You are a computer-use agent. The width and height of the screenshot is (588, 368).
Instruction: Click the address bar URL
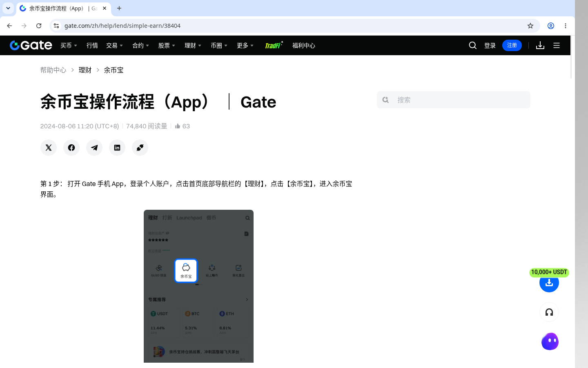[x=122, y=26]
